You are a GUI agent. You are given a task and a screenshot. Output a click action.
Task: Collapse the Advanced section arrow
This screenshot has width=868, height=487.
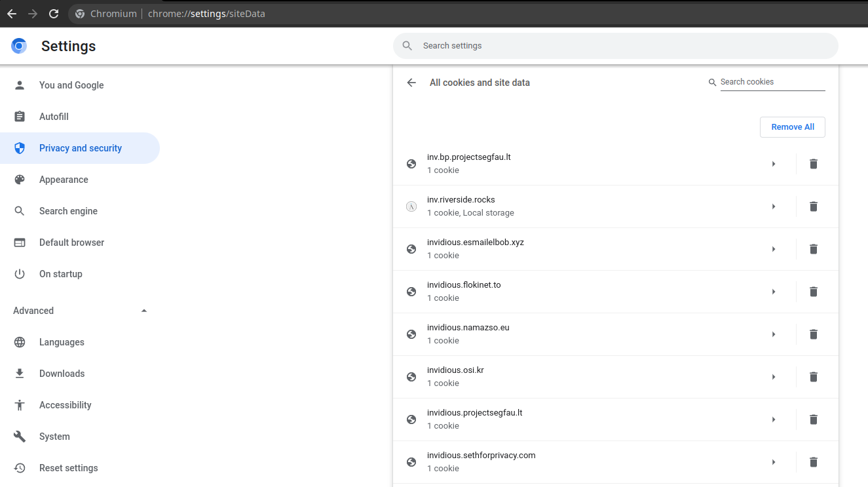point(144,311)
